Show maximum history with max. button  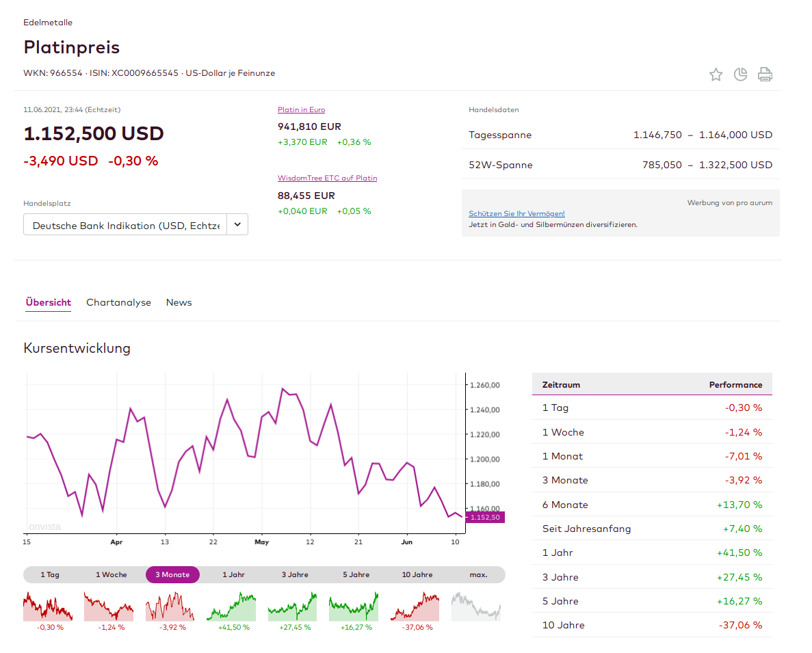tap(478, 574)
